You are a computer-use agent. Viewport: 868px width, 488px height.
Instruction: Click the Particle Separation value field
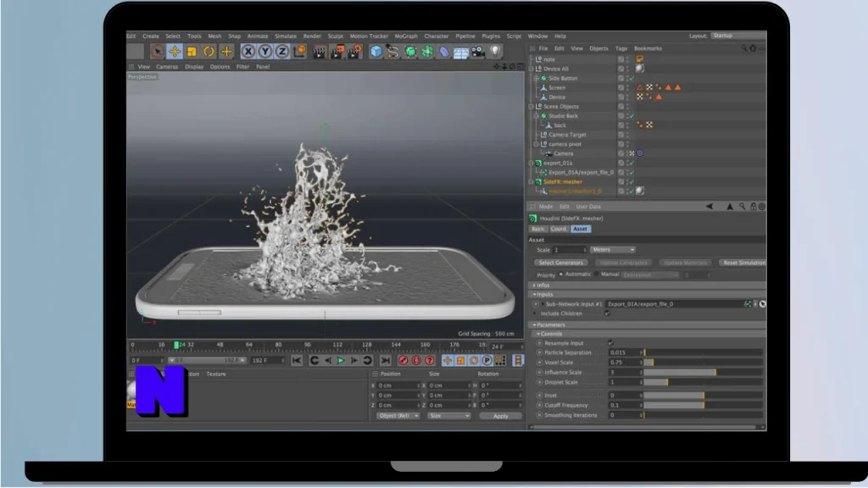[x=626, y=352]
